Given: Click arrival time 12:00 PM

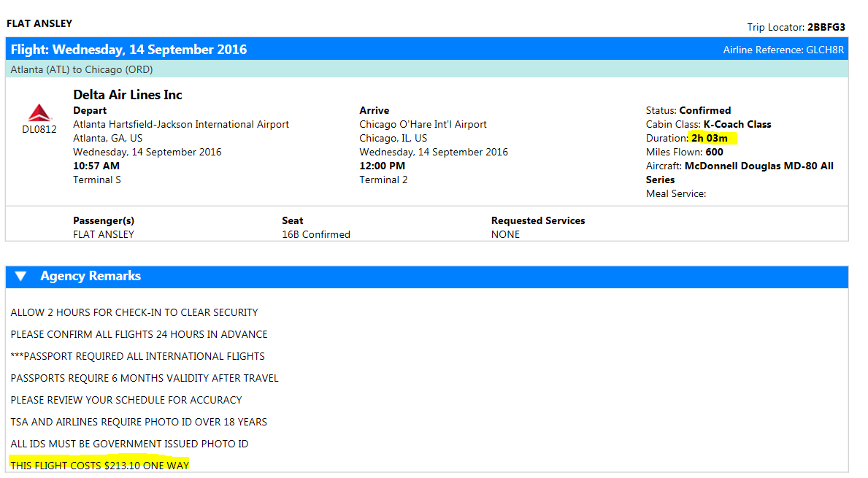Looking at the screenshot, I should click(x=382, y=166).
